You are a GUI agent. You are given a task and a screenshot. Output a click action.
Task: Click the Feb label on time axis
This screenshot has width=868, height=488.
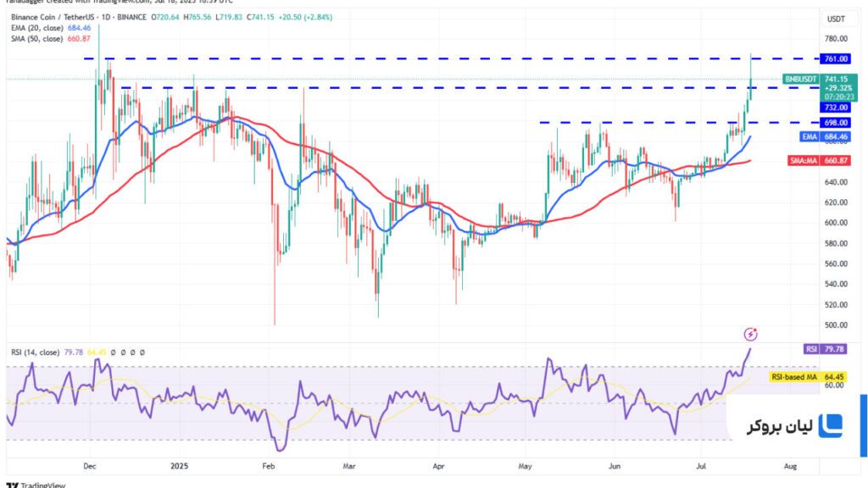pos(269,467)
